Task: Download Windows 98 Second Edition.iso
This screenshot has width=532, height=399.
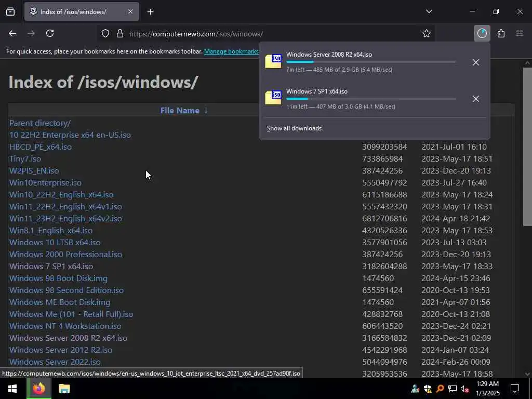Action: pos(66,290)
